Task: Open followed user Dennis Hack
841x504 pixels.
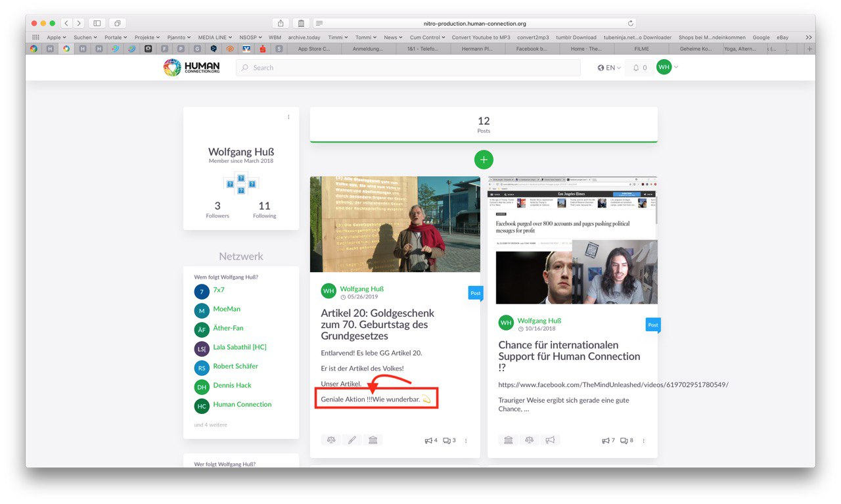Action: click(232, 385)
